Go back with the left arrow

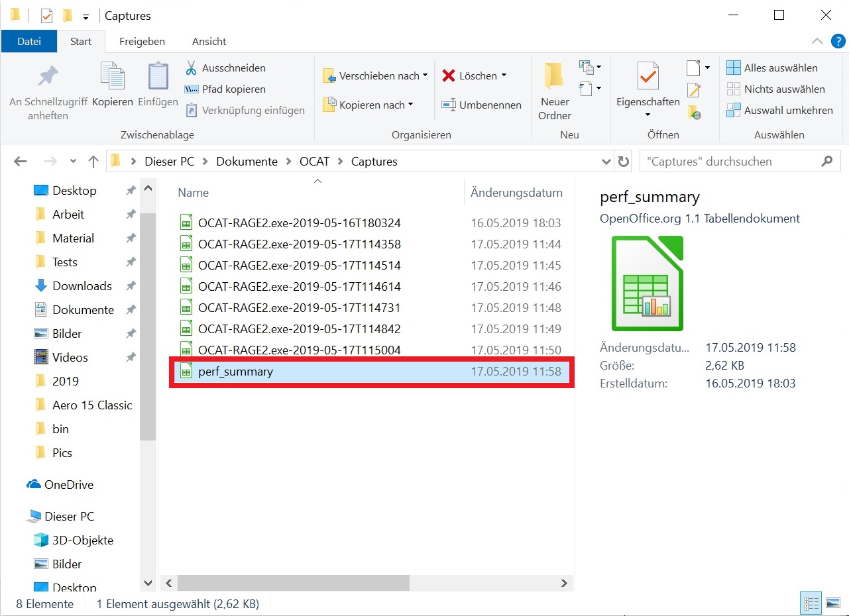[20, 161]
